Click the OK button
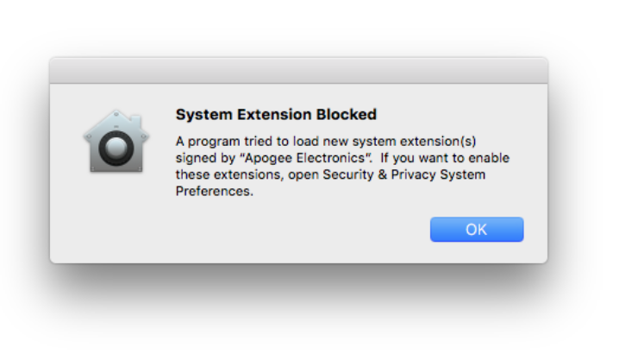644x360 pixels. [x=477, y=229]
